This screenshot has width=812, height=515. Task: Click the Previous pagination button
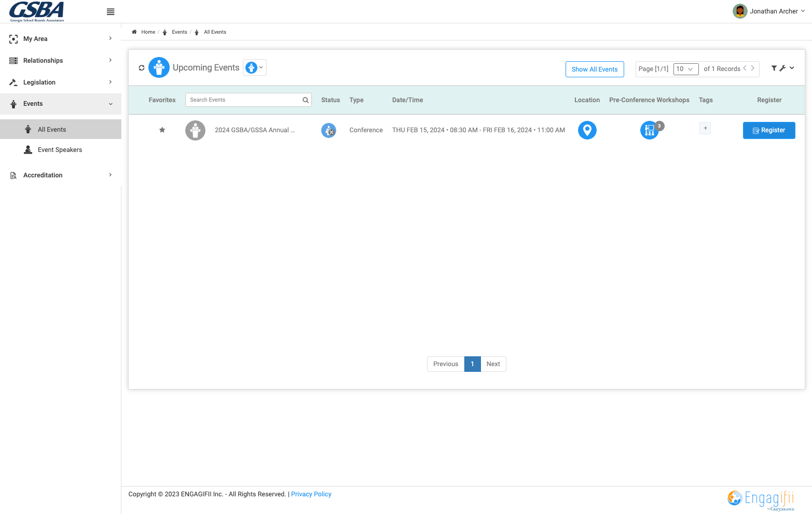(446, 364)
